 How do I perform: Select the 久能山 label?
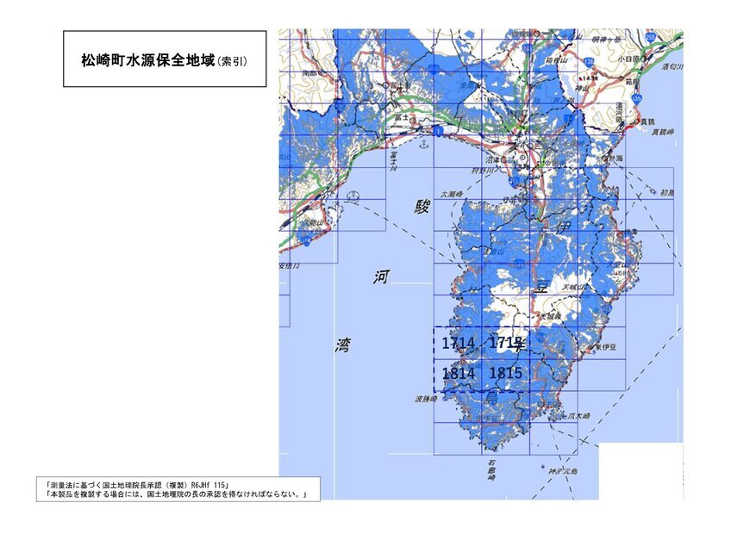[312, 223]
